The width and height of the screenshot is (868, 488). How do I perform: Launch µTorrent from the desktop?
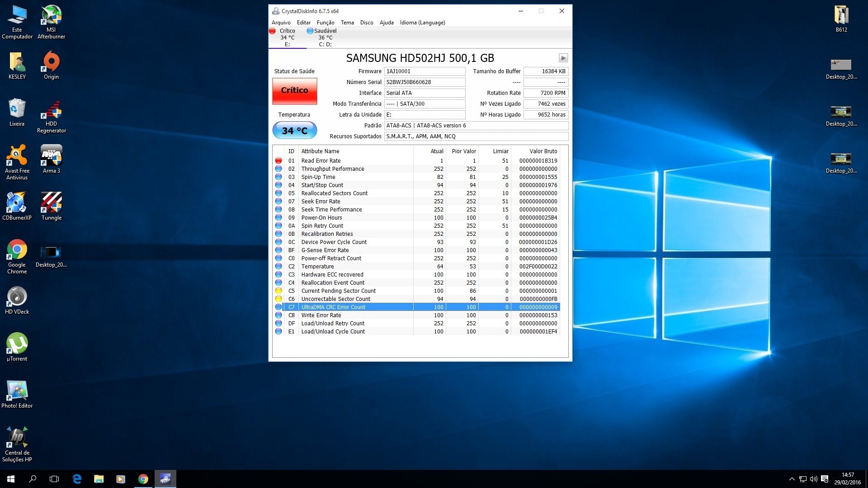17,347
